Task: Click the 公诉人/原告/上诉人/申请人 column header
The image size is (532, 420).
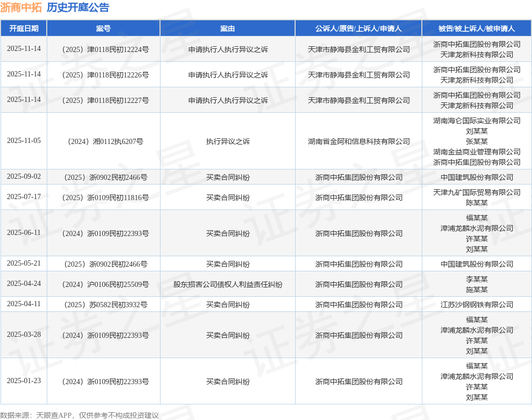Action: 358,29
